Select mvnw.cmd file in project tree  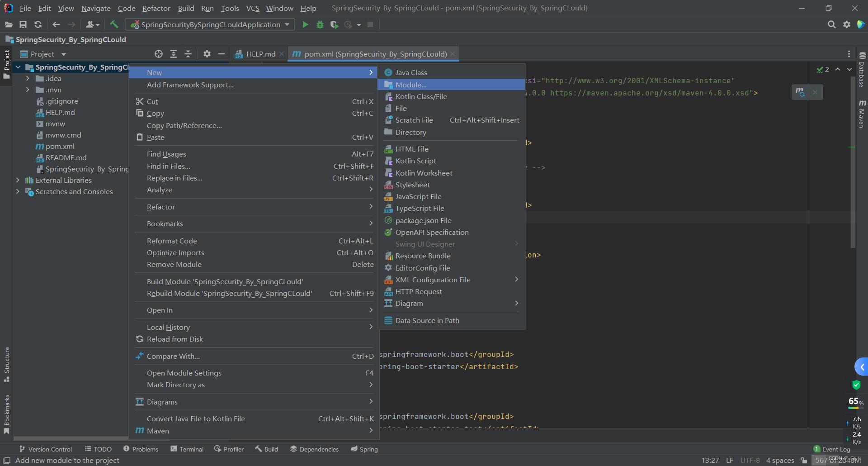58,135
